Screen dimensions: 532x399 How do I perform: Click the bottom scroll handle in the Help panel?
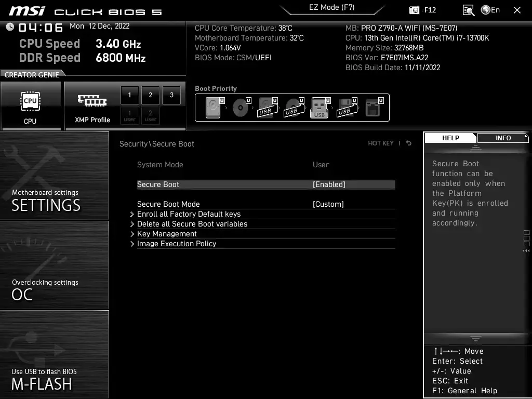pyautogui.click(x=476, y=339)
